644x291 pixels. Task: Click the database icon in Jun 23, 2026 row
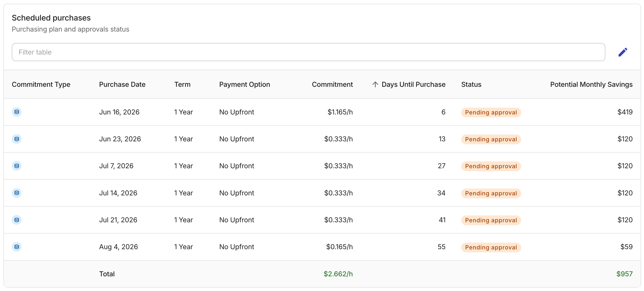[x=16, y=139]
